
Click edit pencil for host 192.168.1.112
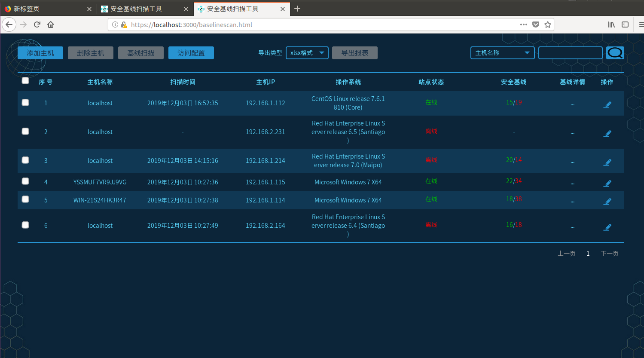[607, 104]
